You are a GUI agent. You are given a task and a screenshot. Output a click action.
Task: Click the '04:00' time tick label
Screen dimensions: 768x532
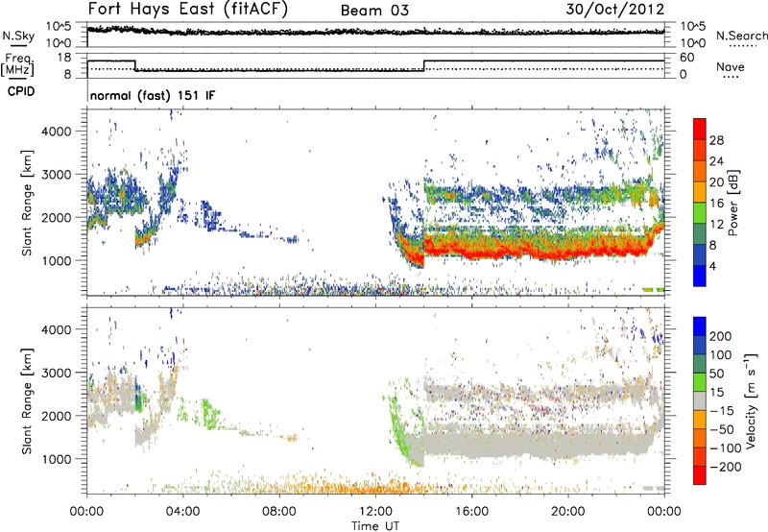coord(182,512)
